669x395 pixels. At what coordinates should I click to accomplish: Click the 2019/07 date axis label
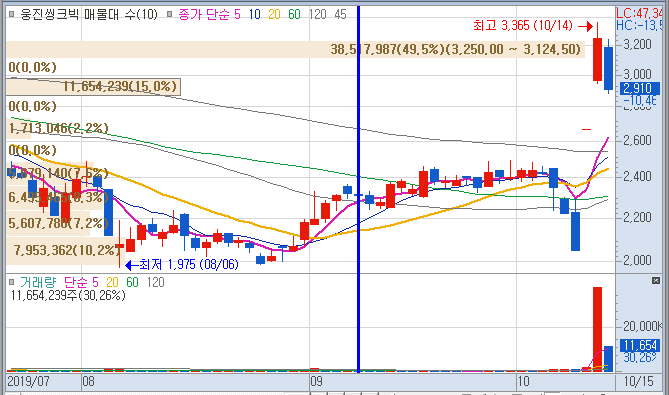click(28, 381)
